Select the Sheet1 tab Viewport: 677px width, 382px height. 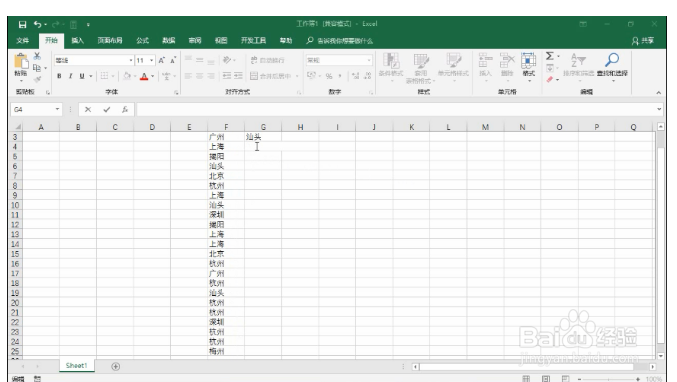pyautogui.click(x=76, y=366)
